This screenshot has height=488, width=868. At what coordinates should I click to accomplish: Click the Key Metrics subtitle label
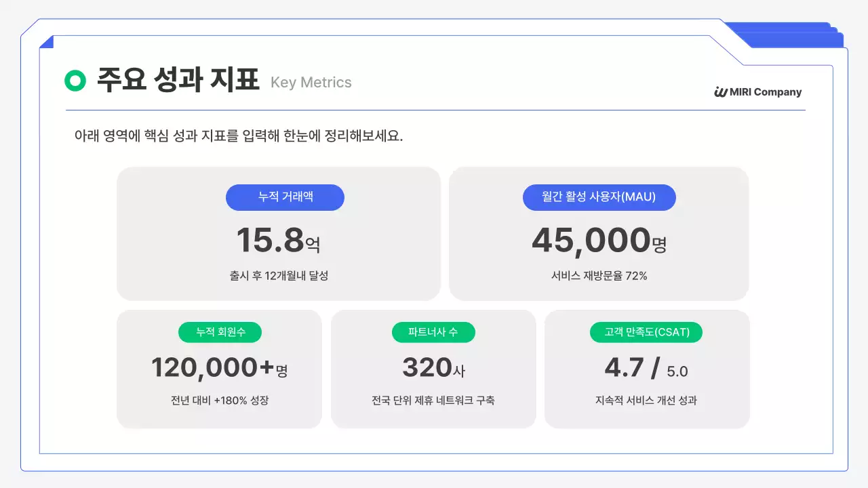(311, 83)
